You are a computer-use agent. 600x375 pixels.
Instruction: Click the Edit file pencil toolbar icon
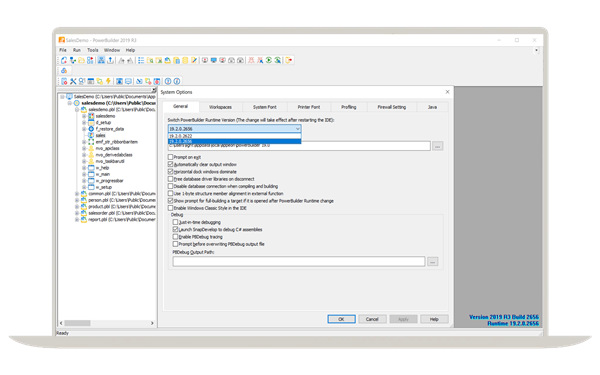194,60
